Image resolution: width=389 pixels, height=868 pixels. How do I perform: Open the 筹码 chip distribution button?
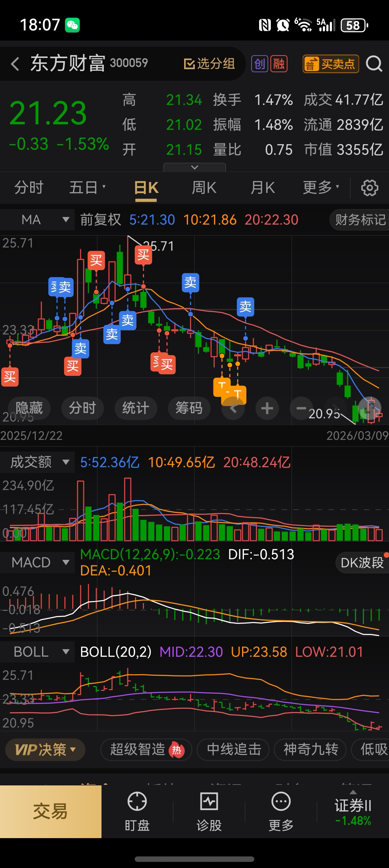(x=189, y=408)
